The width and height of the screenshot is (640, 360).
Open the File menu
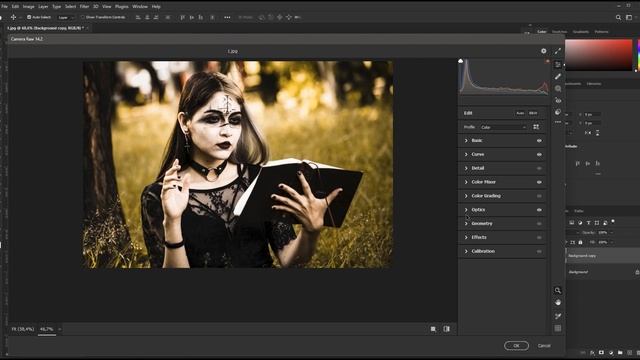click(x=4, y=7)
